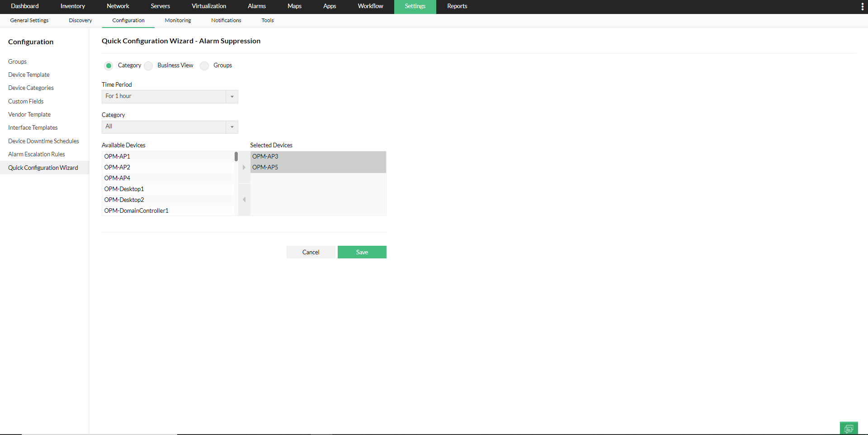Move devices back using the left arrow icon
868x435 pixels.
point(244,199)
